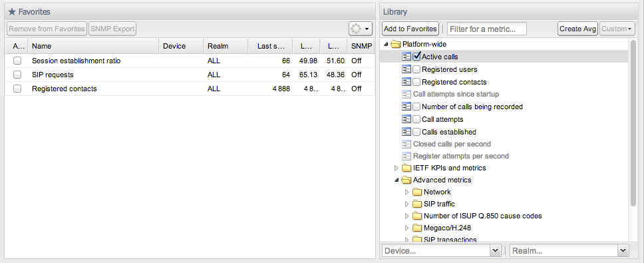Select the Session establishment ratio row name
The image size is (644, 263).
pyautogui.click(x=77, y=61)
